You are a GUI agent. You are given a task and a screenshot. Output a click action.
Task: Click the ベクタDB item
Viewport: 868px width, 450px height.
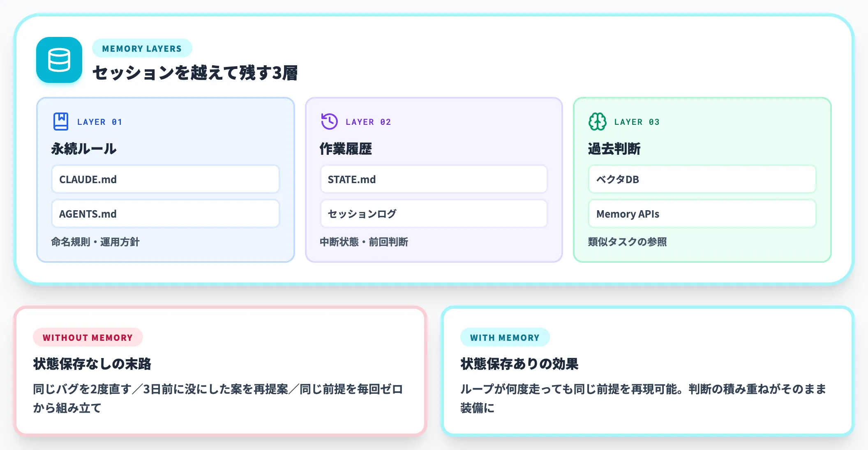tap(702, 179)
